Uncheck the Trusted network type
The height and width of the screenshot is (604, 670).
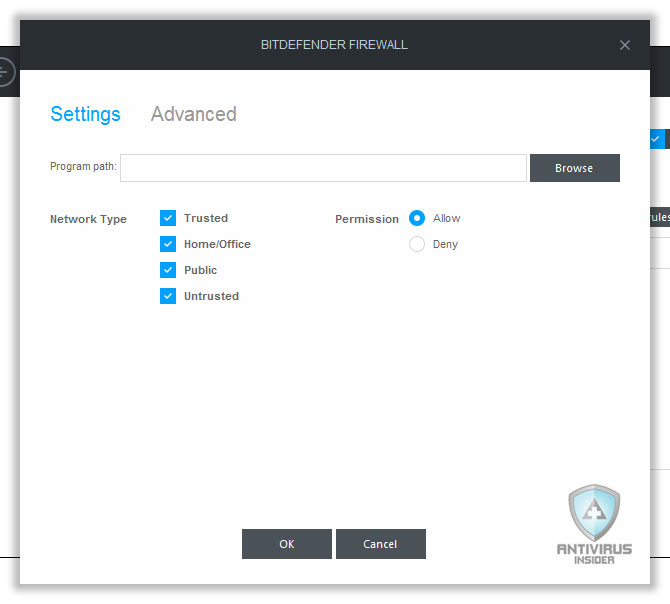[168, 218]
